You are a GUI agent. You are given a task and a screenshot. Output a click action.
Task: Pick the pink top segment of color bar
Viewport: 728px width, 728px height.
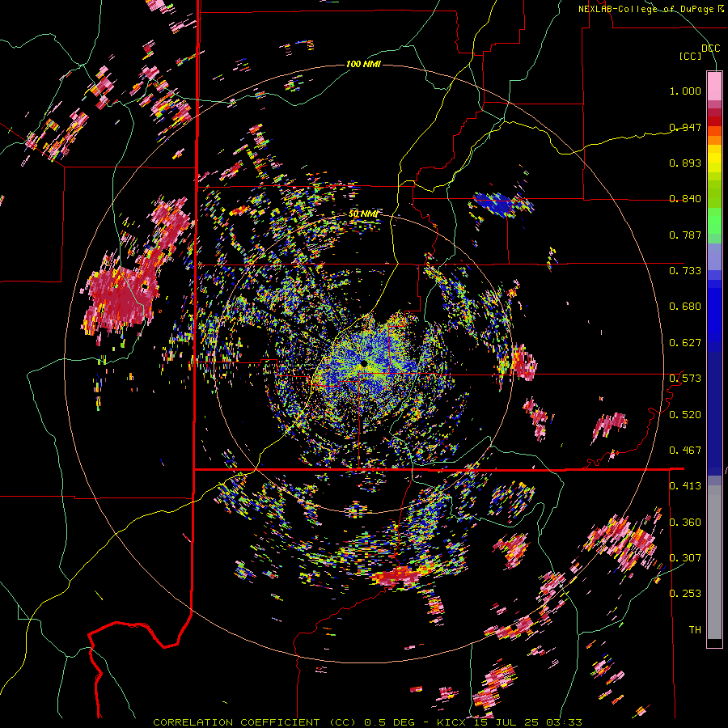point(714,86)
